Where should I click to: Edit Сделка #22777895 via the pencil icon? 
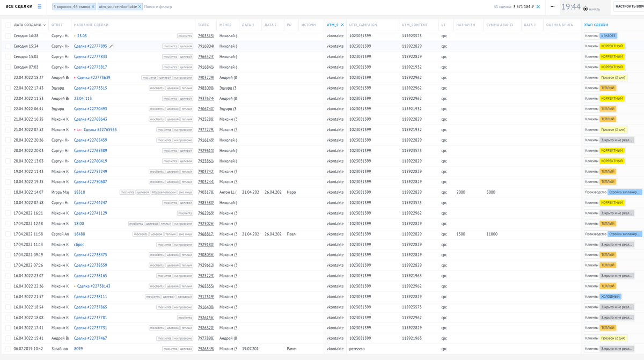pos(112,46)
